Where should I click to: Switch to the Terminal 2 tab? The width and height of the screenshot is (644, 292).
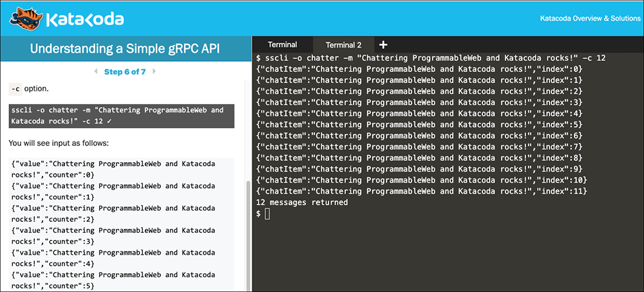pyautogui.click(x=343, y=45)
